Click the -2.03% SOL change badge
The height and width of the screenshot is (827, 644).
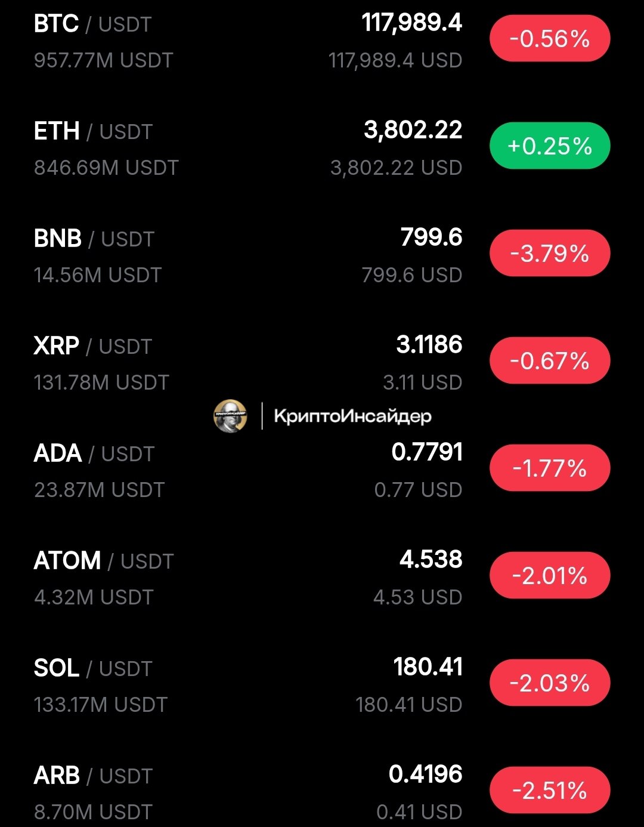point(550,683)
